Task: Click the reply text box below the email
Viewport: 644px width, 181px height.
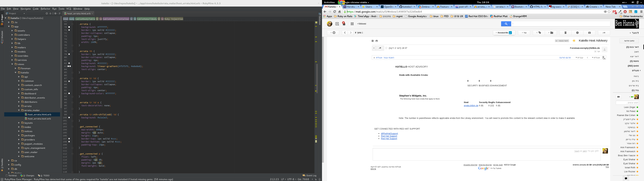Action: coord(487,154)
